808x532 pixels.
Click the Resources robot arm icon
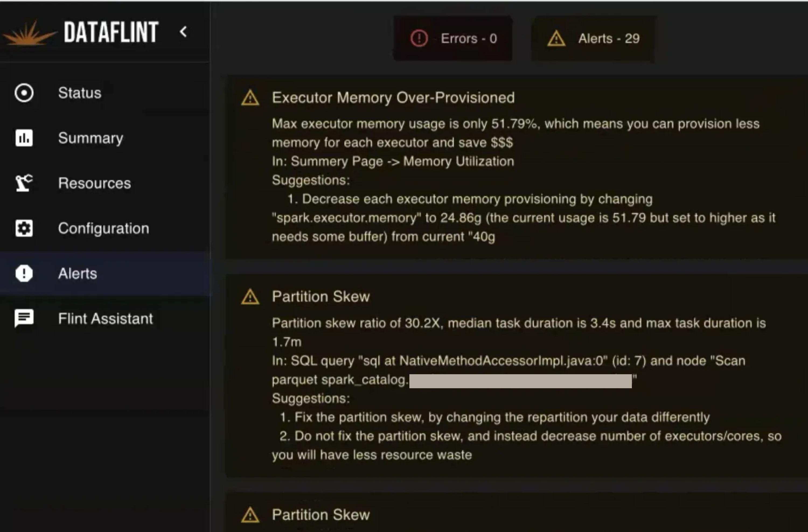tap(24, 183)
